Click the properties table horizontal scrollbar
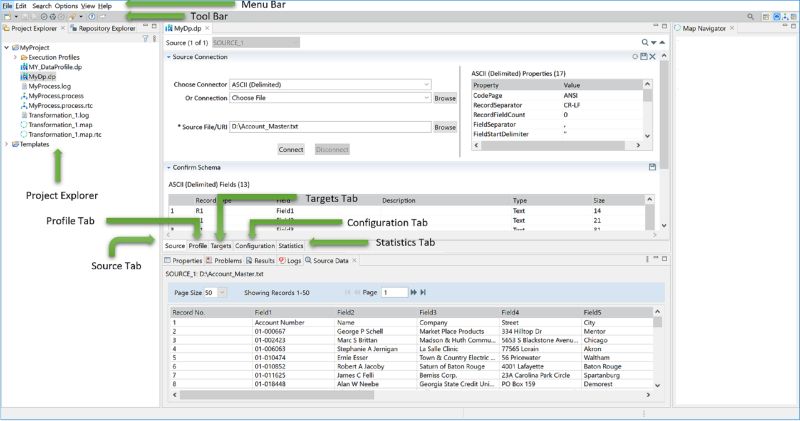 (x=553, y=145)
